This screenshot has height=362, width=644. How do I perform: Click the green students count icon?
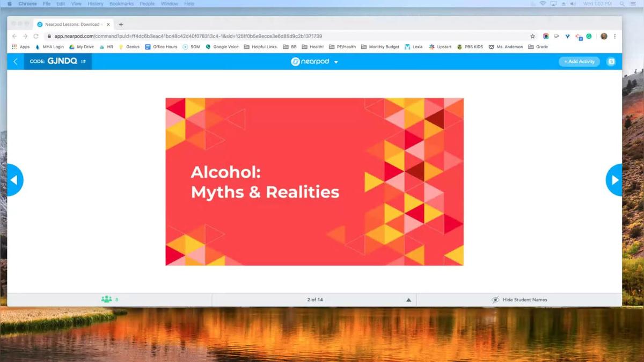pos(107,300)
